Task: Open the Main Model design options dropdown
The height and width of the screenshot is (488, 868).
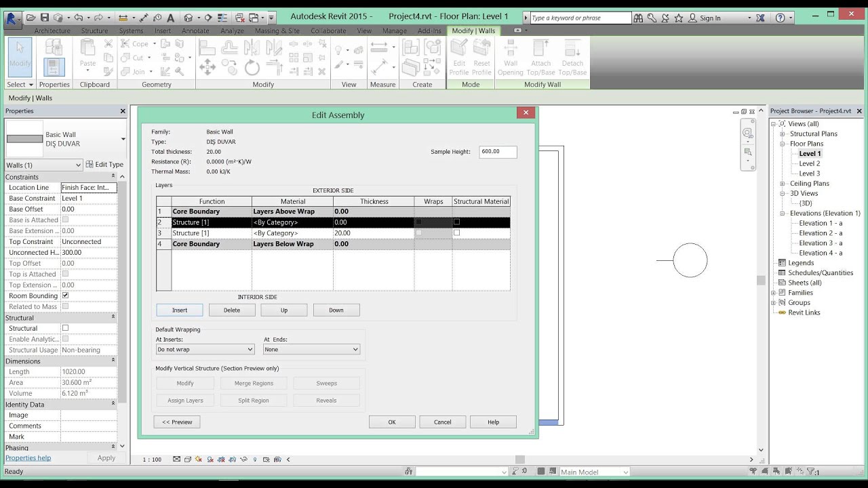Action: 594,472
